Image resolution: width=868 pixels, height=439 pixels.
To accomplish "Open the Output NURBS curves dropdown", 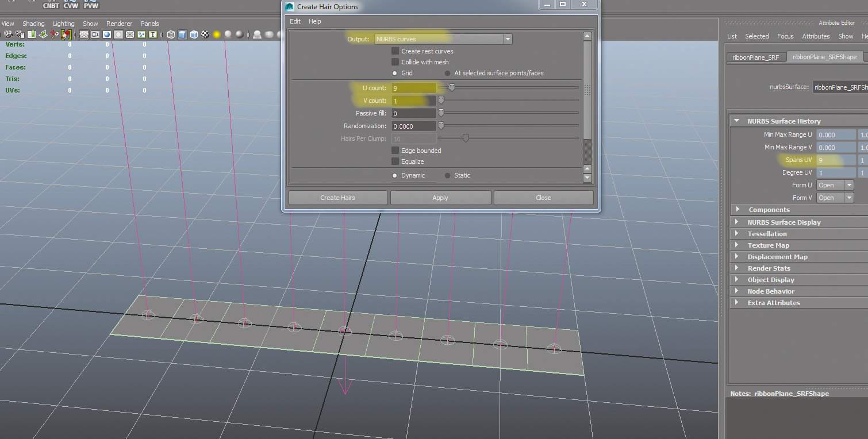I will pos(443,39).
